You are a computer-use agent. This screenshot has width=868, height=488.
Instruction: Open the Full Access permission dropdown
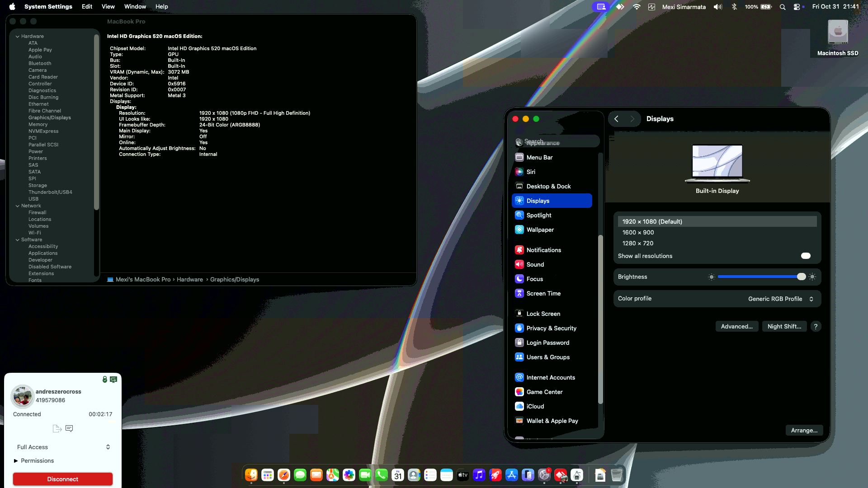tap(63, 447)
